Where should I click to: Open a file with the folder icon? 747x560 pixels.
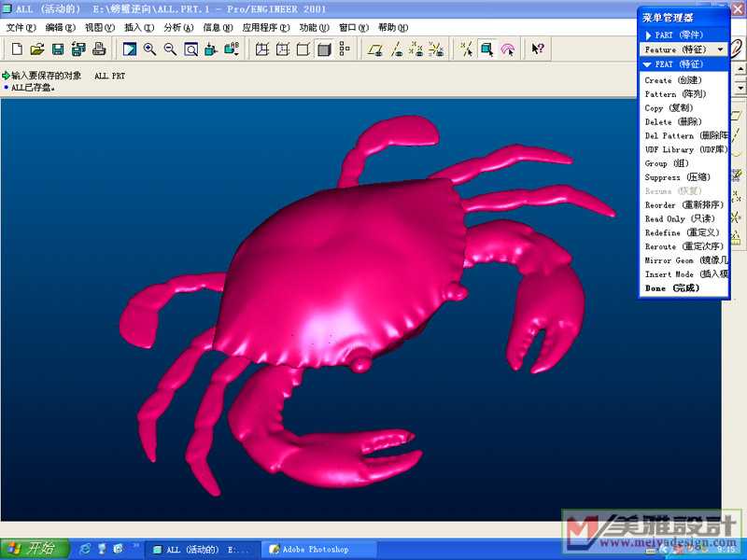(37, 49)
